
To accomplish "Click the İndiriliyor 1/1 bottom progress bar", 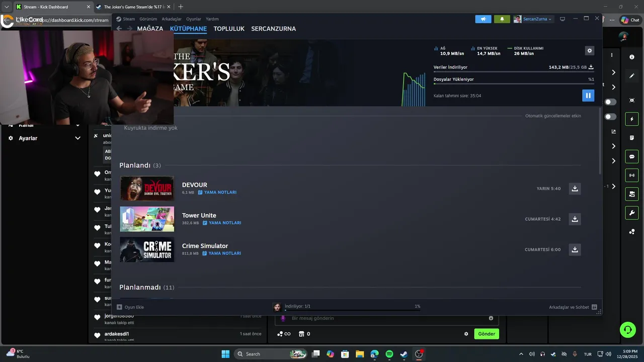I will [x=352, y=310].
